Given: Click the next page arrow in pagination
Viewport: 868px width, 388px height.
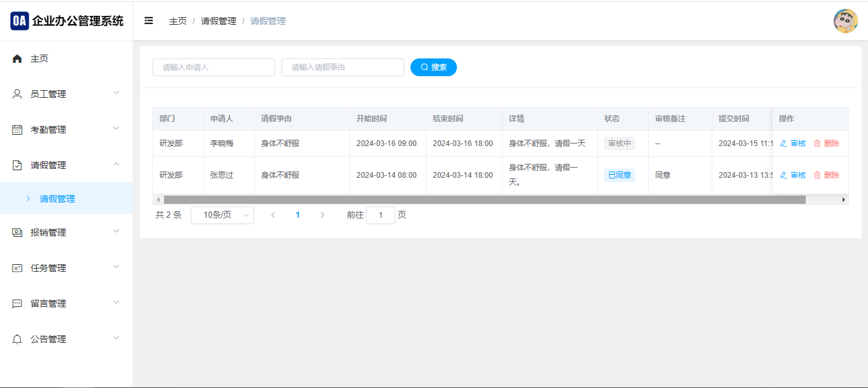Looking at the screenshot, I should coord(322,215).
